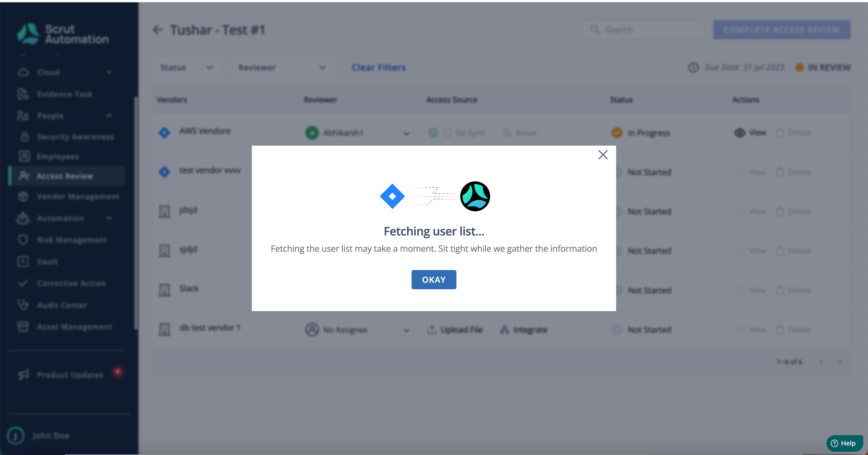Open the Cloud sidebar menu item
Viewport: 868px width, 455px height.
tap(48, 72)
